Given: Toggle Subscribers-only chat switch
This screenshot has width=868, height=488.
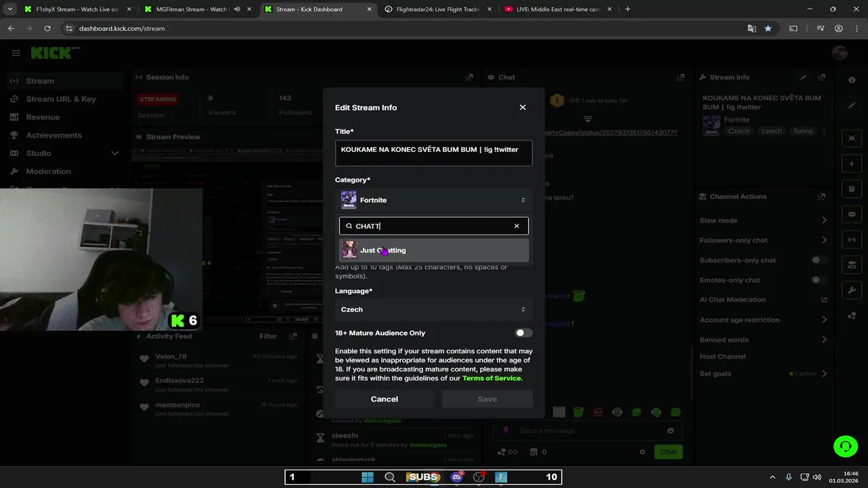Looking at the screenshot, I should click(819, 260).
